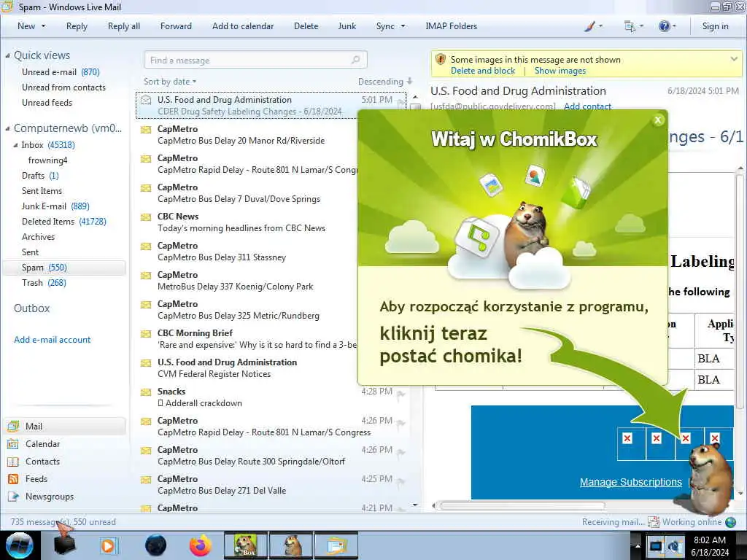Open the New dropdown arrow

[43, 26]
